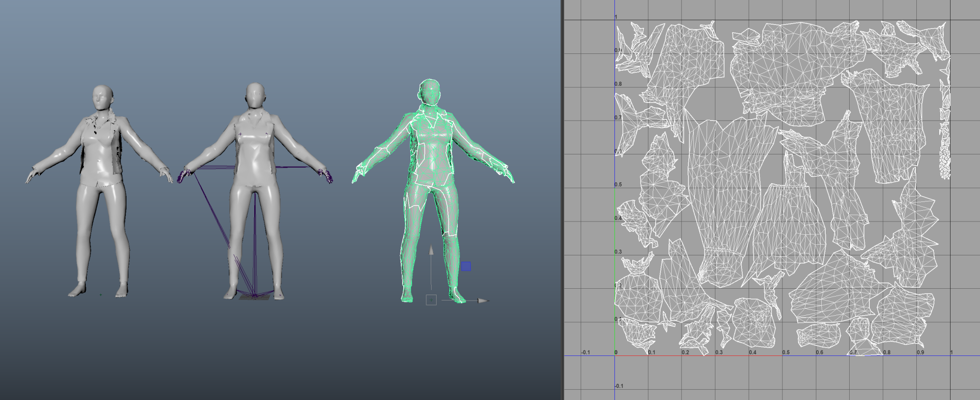Click the right-pointing arrow of move manipulator
This screenshot has width=980, height=400.
[x=484, y=300]
